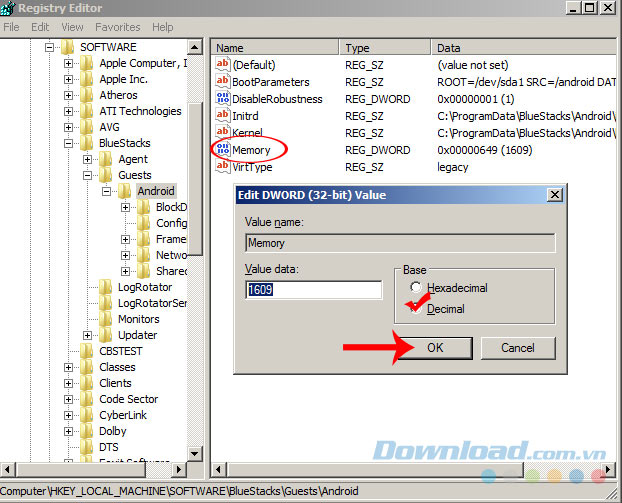Expand the Apple Computer node
Image resolution: width=622 pixels, height=503 pixels.
[69, 63]
